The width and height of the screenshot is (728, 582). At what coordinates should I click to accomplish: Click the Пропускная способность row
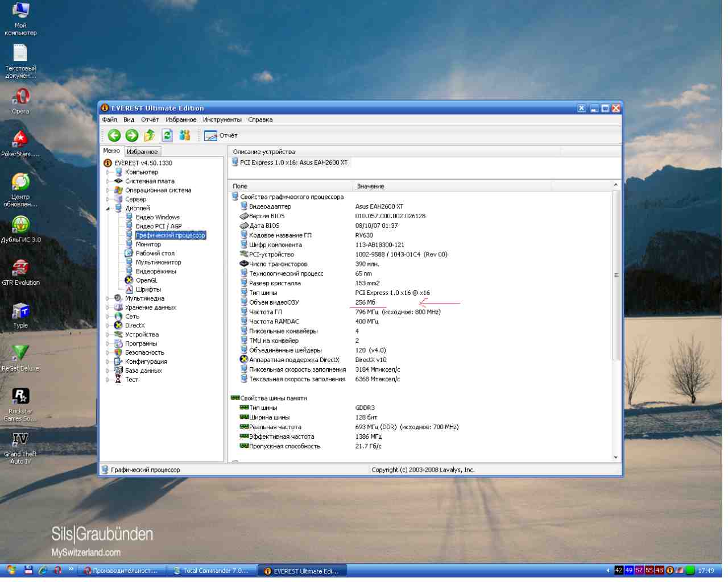pos(421,446)
